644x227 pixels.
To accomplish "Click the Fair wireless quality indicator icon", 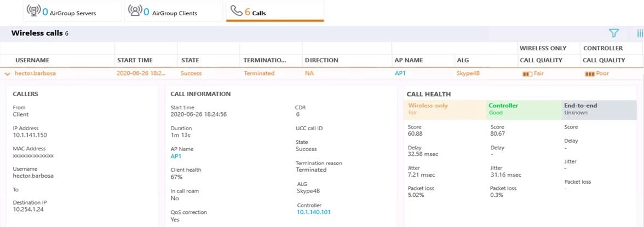I will point(525,73).
